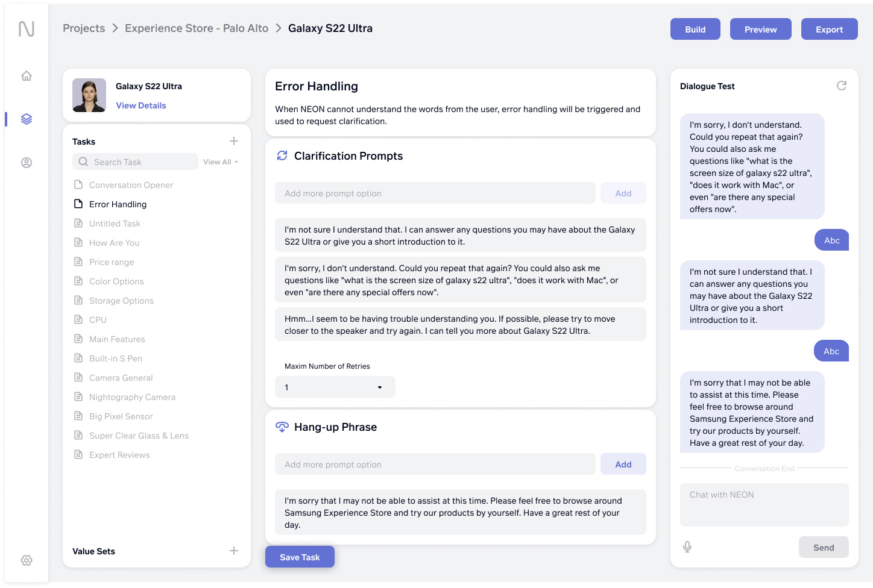Viewport: 873px width, 588px height.
Task: Select the Conversation Opener task
Action: (131, 185)
